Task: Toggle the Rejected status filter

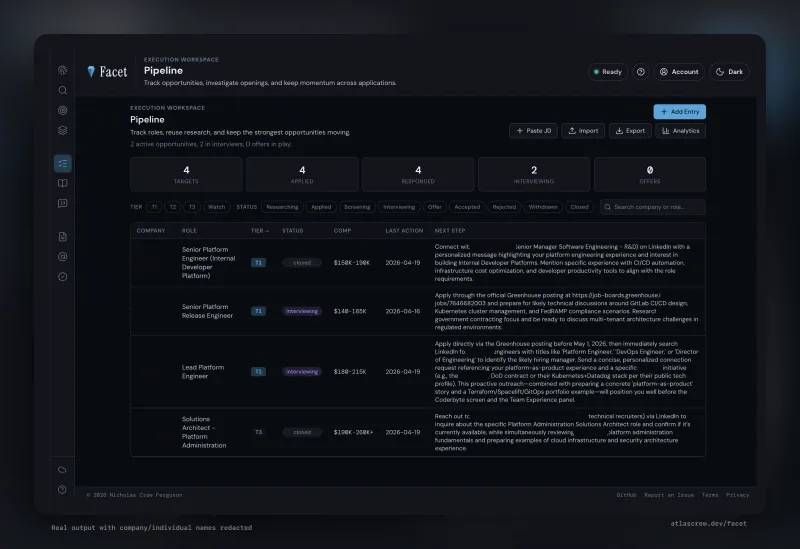Action: tap(504, 207)
